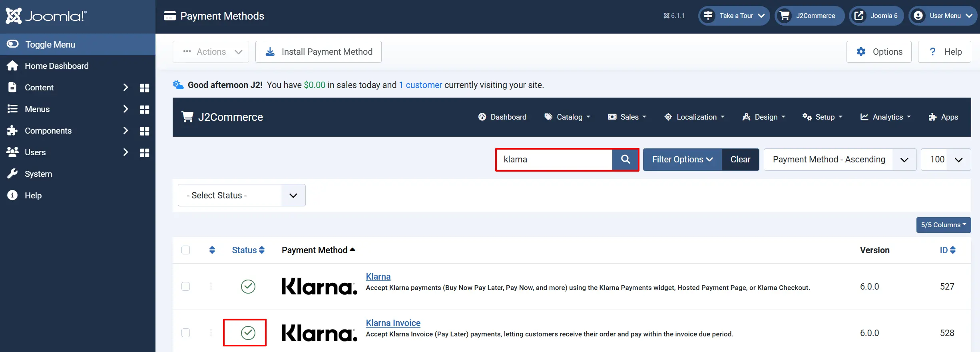The image size is (980, 352).
Task: Click the ID value 528
Action: point(947,333)
